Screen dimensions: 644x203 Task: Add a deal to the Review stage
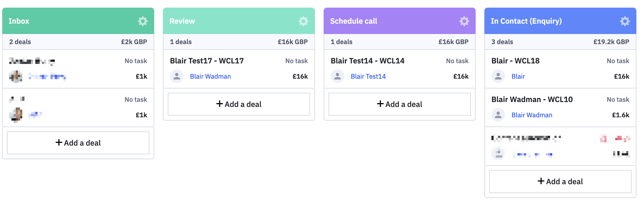click(x=239, y=104)
